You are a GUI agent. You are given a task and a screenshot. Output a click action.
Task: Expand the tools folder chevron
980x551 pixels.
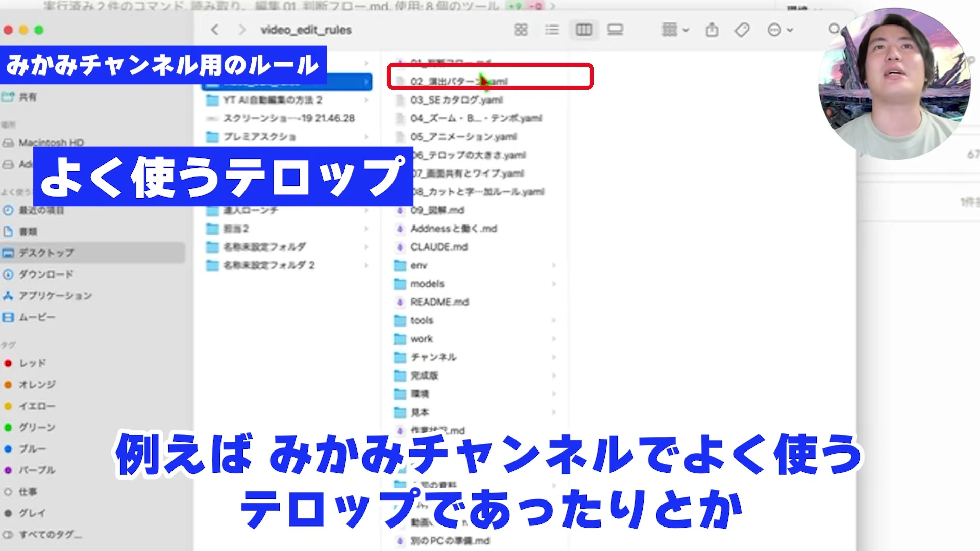coord(554,320)
